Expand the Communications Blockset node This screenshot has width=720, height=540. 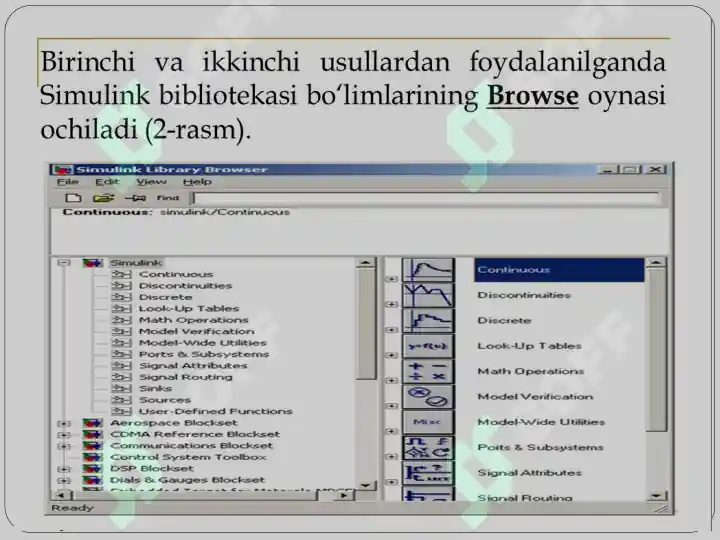pyautogui.click(x=64, y=446)
